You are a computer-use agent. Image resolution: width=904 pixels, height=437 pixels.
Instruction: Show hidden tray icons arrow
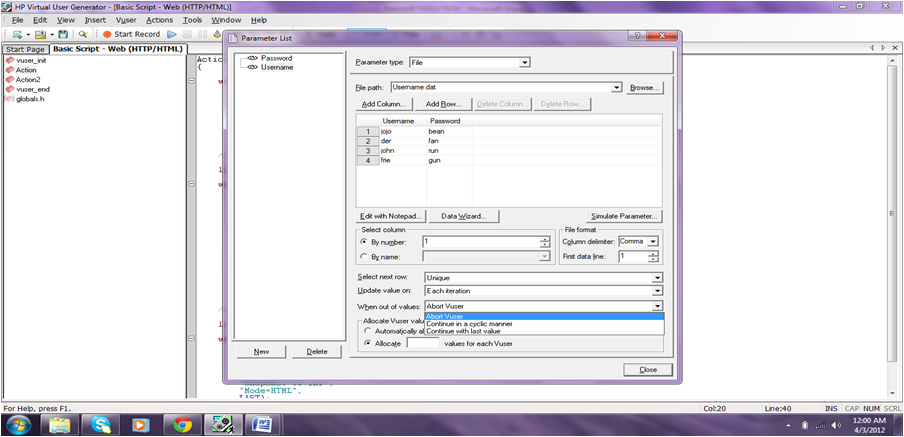(x=789, y=425)
